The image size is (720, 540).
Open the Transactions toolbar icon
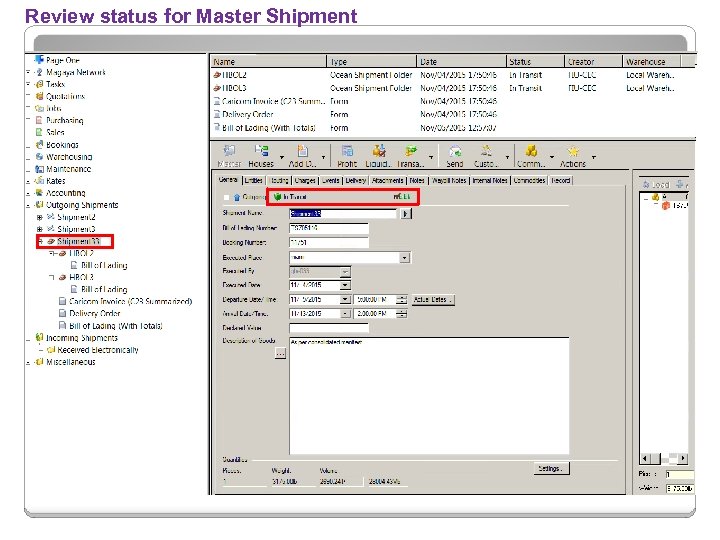(411, 151)
